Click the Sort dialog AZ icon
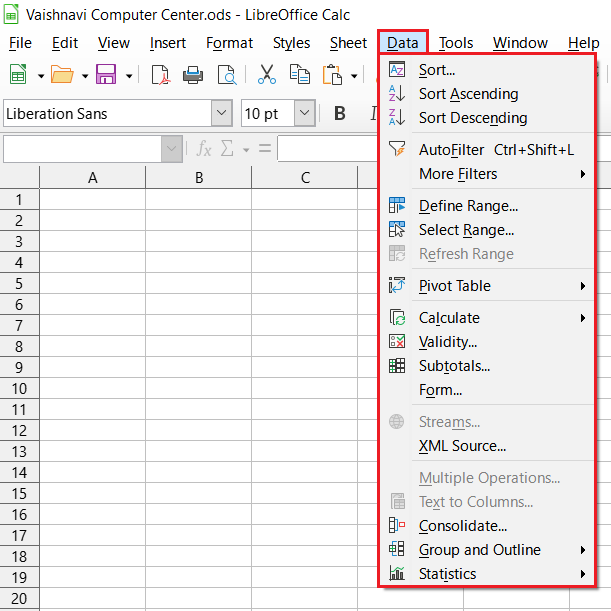 pyautogui.click(x=397, y=69)
